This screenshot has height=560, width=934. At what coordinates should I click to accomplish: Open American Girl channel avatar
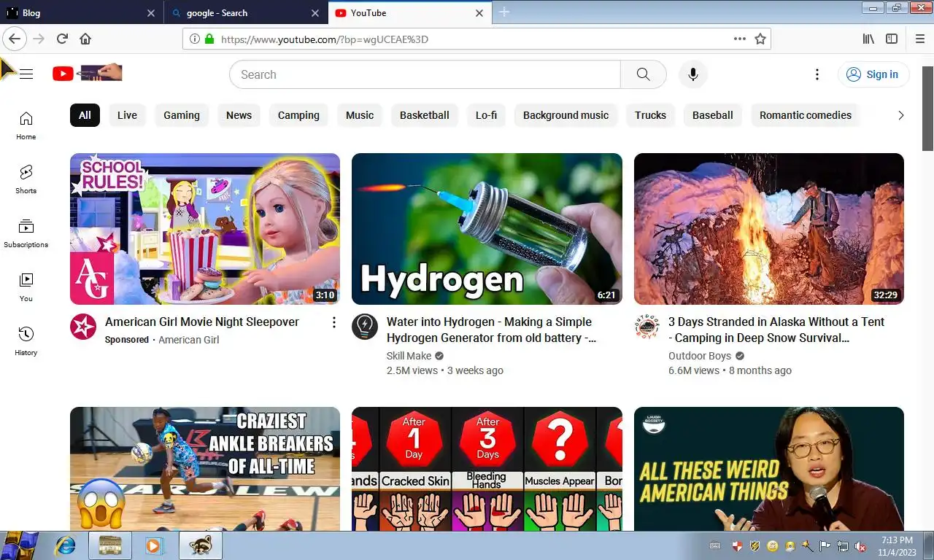(83, 327)
